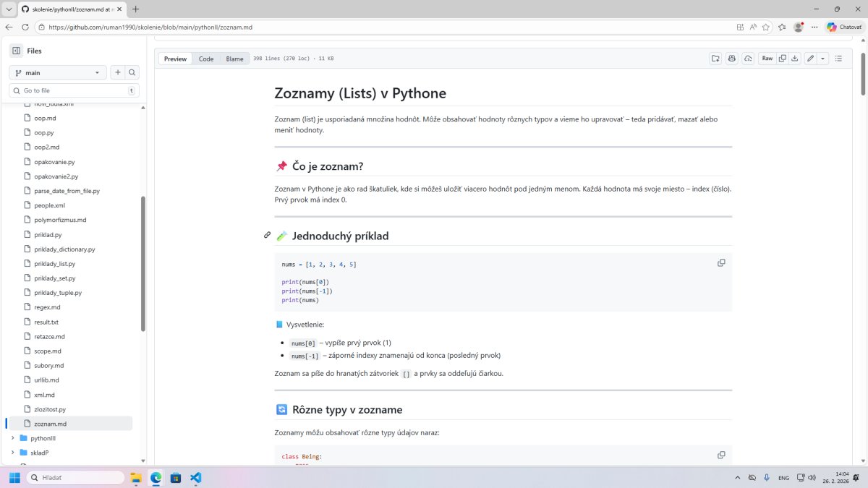The height and width of the screenshot is (488, 868).
Task: Launch Visual Studio Code from taskbar
Action: coord(195,478)
